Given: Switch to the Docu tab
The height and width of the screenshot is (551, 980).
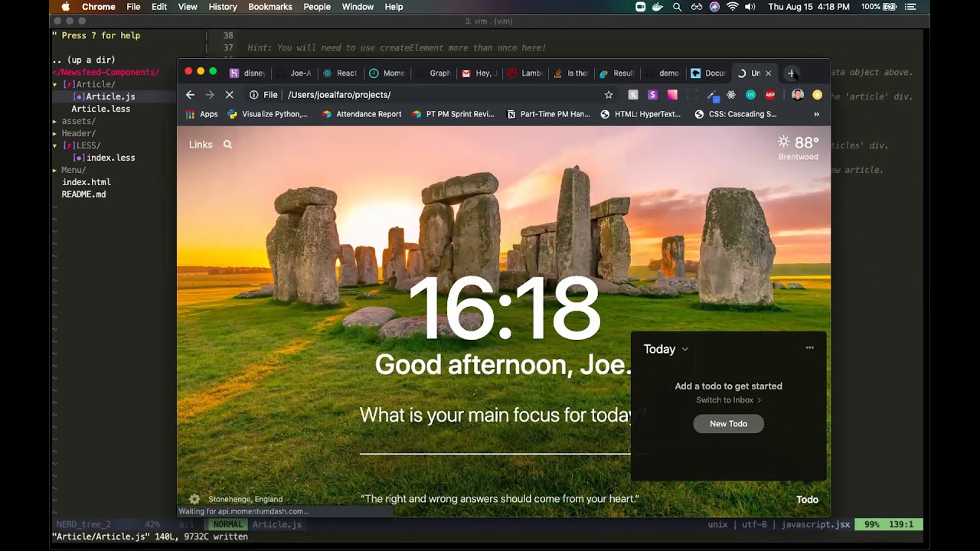Looking at the screenshot, I should click(709, 73).
